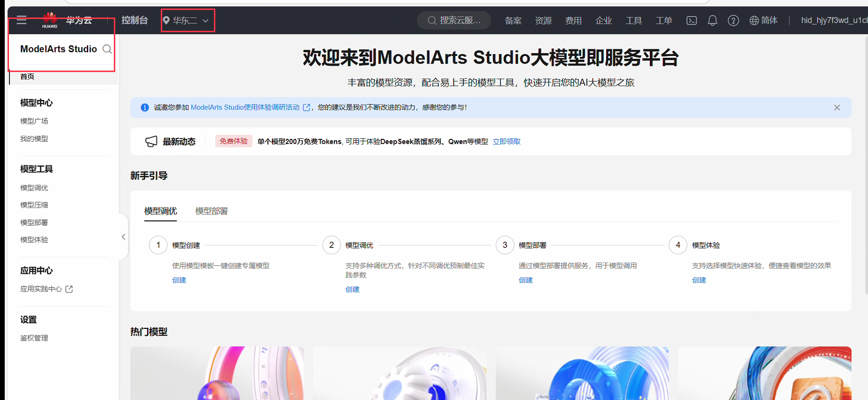
Task: Click step 4 circle for 模型体验
Action: click(678, 245)
